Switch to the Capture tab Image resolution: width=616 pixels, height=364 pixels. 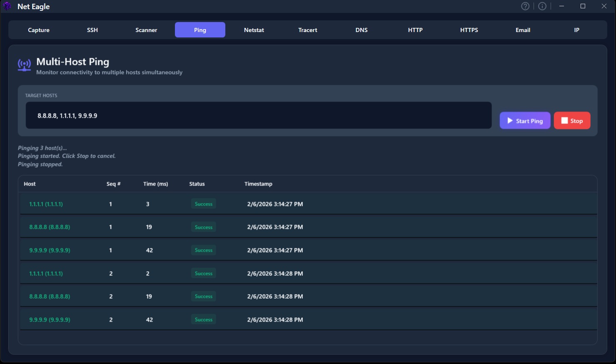tap(38, 30)
